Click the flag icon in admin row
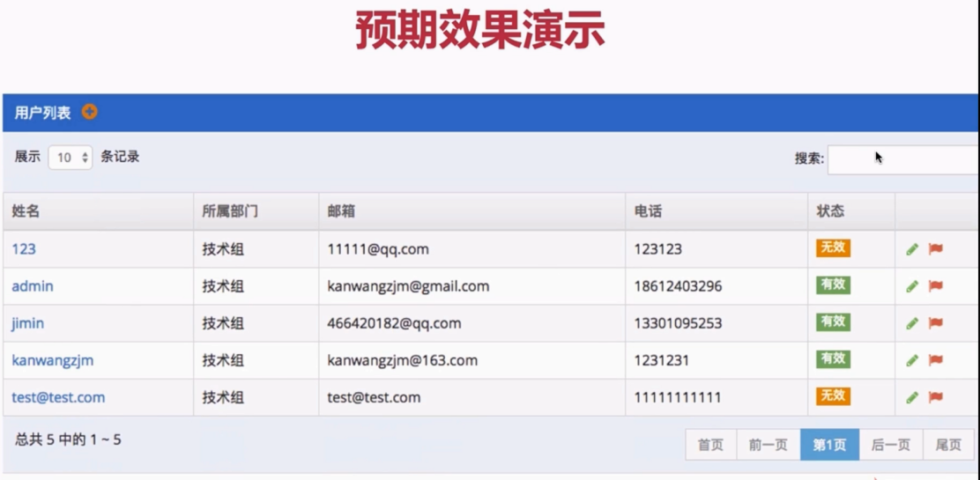 pos(935,286)
